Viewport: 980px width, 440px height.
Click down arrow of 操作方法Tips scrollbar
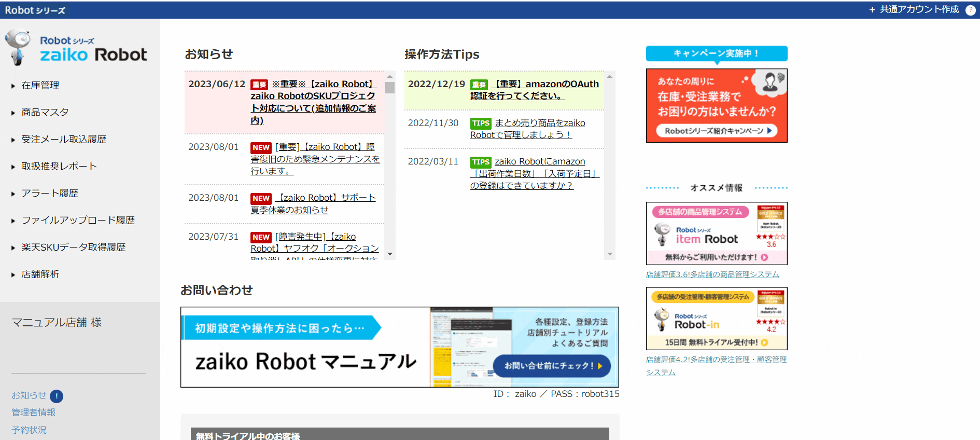[x=610, y=254]
